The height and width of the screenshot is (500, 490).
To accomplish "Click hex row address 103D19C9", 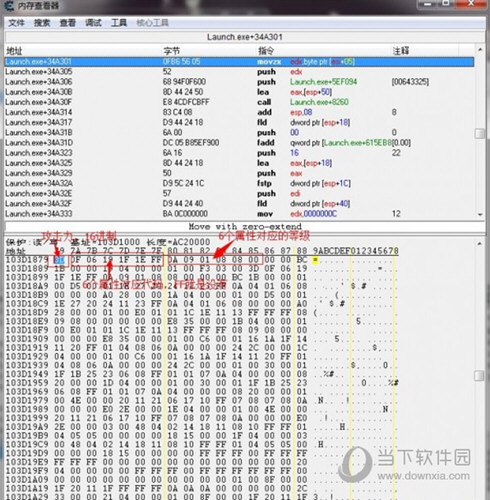I will pyautogui.click(x=27, y=444).
